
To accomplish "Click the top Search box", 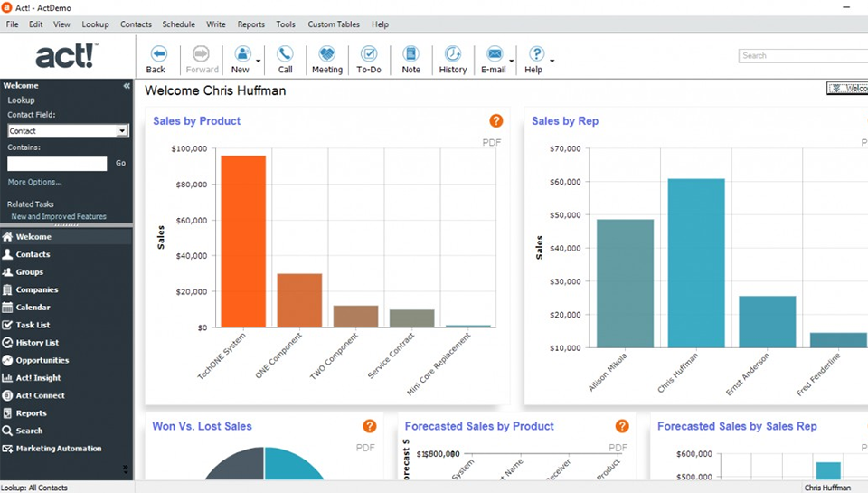I will (x=803, y=55).
